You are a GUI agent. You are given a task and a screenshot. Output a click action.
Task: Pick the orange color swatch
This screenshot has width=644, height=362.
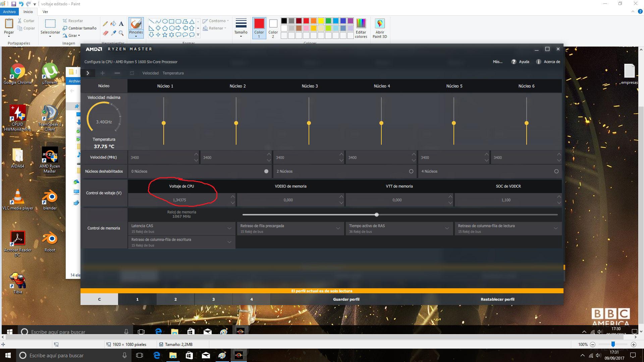pyautogui.click(x=314, y=21)
